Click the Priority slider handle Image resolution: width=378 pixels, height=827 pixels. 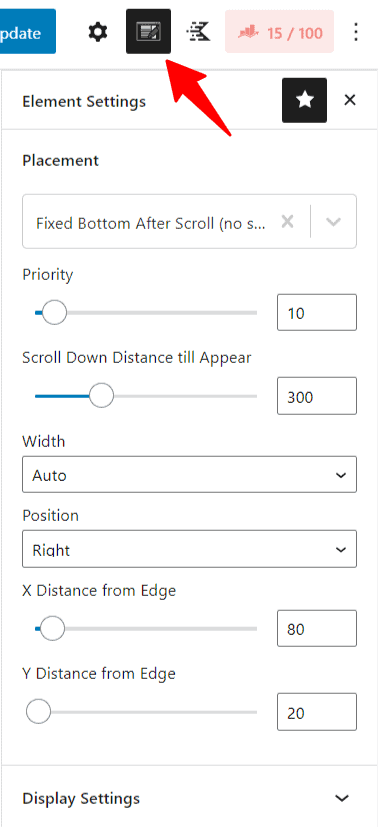pos(54,312)
